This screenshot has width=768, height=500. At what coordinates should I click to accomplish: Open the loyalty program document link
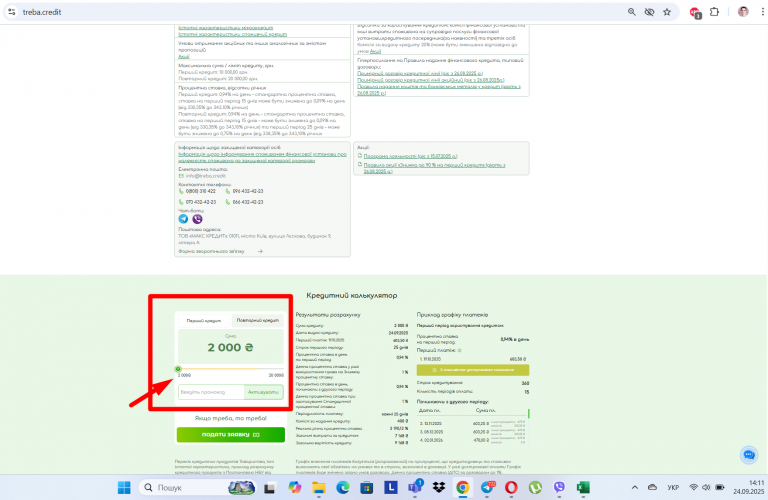410,156
